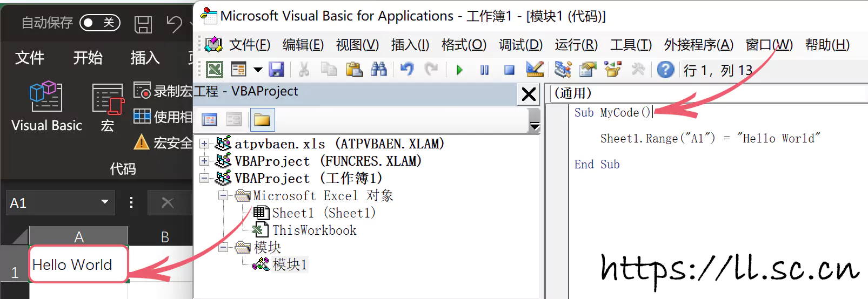Screen dimensions: 868x299
Task: Collapse the Microsoft Excel 对象 folder
Action: click(x=223, y=196)
